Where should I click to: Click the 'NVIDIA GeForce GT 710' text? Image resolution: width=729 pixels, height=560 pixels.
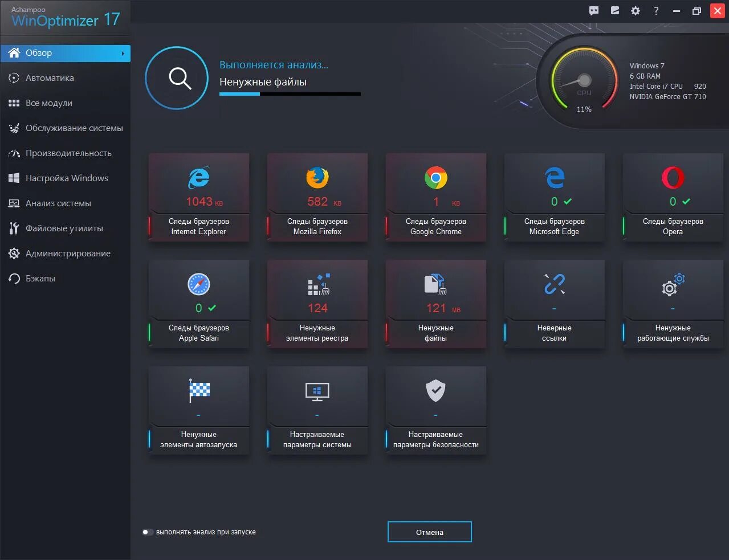667,97
